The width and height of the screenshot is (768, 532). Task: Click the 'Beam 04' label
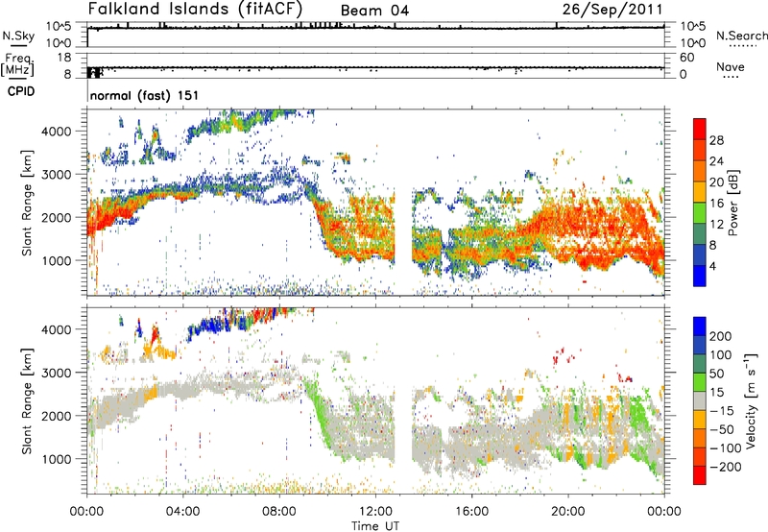pos(374,11)
